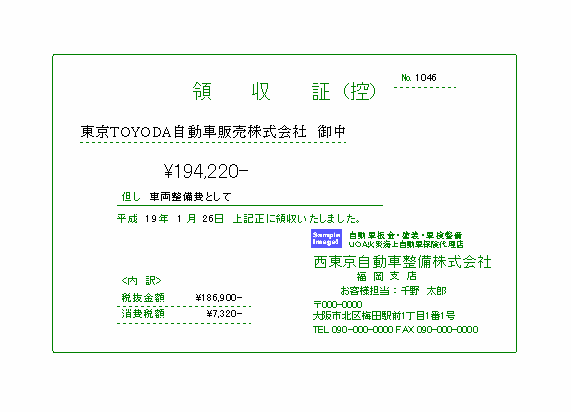Select the お客様担当 label

click(365, 291)
